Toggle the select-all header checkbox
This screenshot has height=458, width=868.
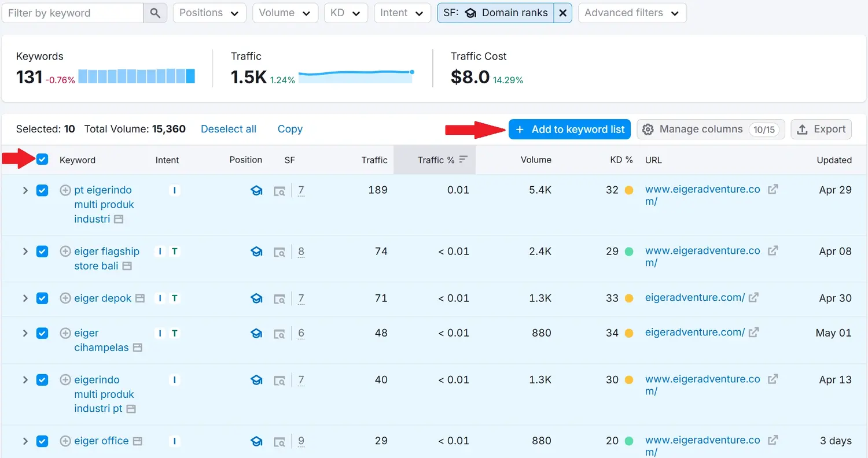pos(42,160)
